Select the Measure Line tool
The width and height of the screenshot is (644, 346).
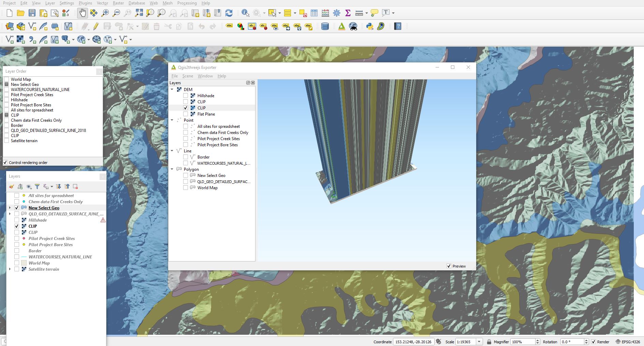click(x=358, y=13)
